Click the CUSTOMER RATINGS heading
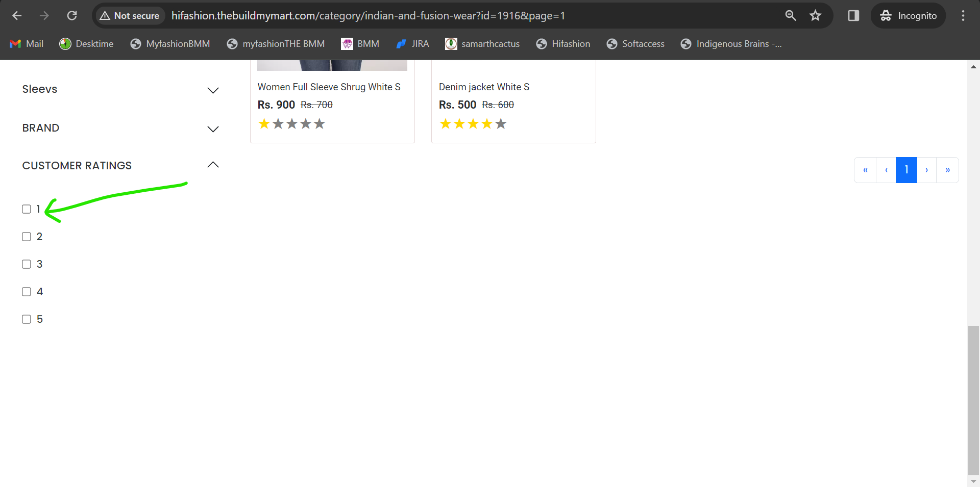The width and height of the screenshot is (980, 487). pos(77,166)
